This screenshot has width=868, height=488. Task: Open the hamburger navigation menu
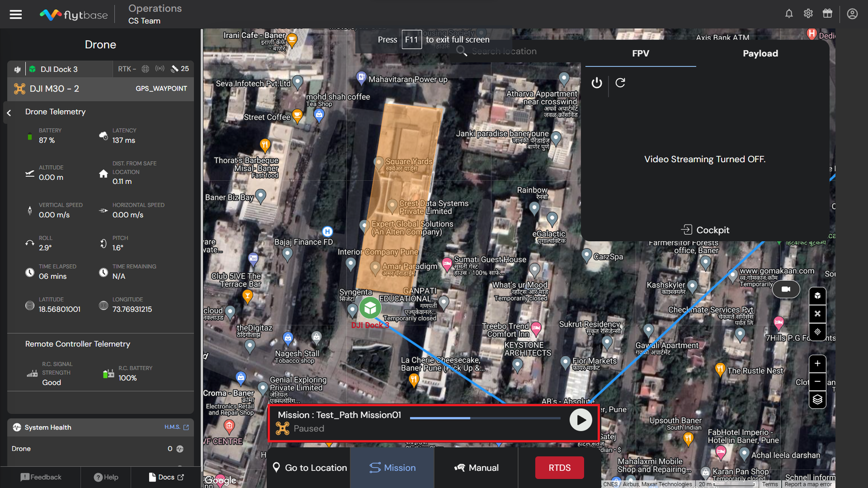click(16, 15)
